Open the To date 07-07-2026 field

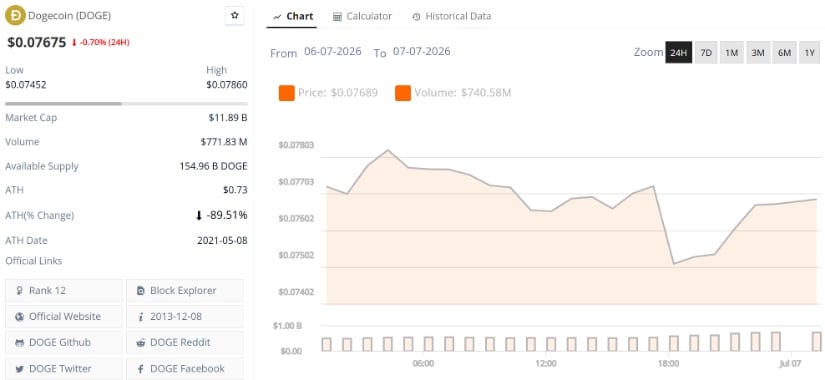(421, 52)
